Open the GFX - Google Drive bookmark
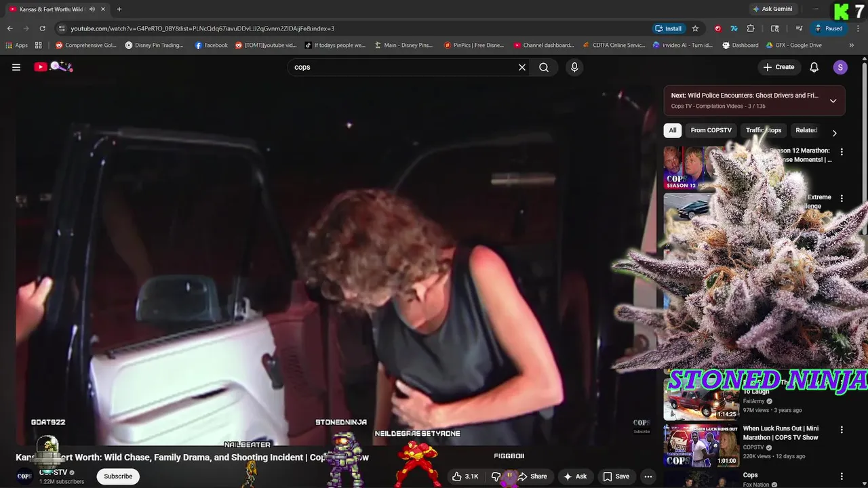Viewport: 868px width, 488px height. [794, 45]
